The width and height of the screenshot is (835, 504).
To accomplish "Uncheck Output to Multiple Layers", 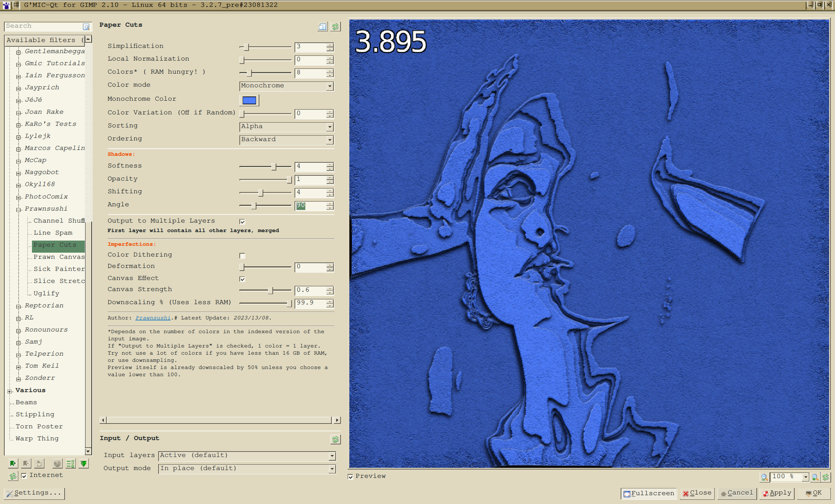I will (x=242, y=221).
